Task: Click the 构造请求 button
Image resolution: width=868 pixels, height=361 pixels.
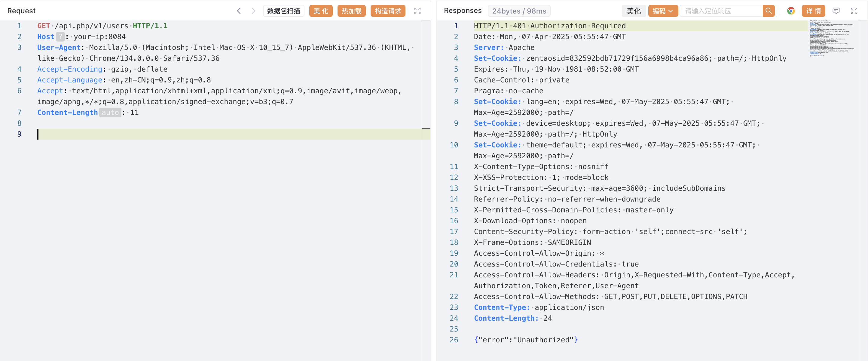Action: coord(387,11)
